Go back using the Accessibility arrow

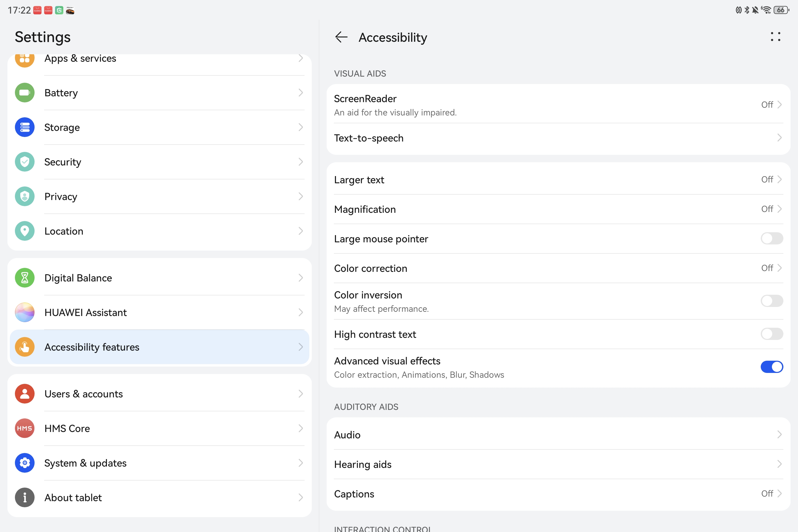pyautogui.click(x=341, y=37)
